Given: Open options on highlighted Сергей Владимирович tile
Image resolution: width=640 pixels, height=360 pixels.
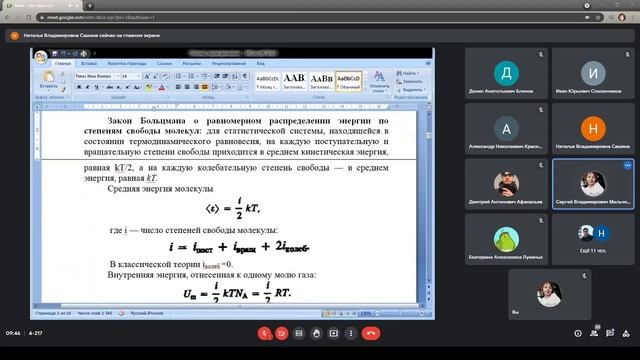Looking at the screenshot, I should [627, 165].
